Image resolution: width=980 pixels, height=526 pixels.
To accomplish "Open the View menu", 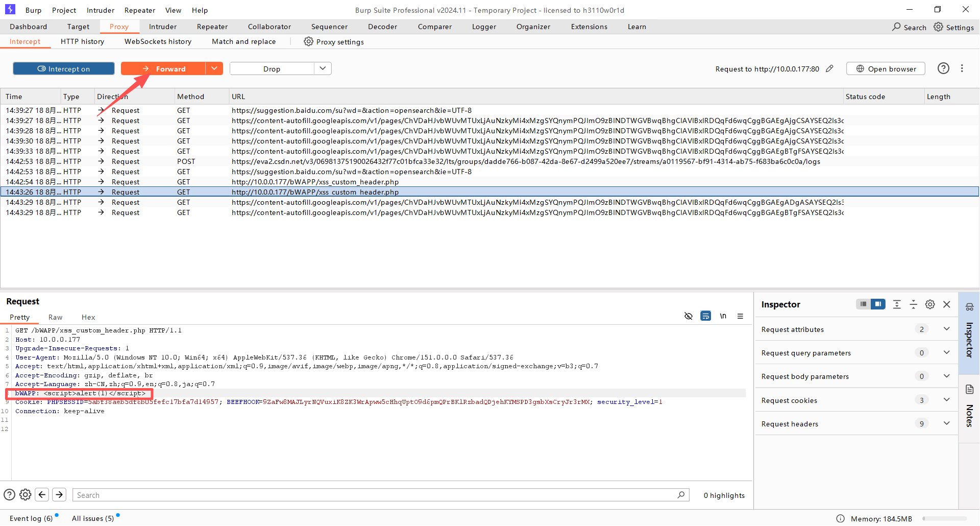I will 174,10.
